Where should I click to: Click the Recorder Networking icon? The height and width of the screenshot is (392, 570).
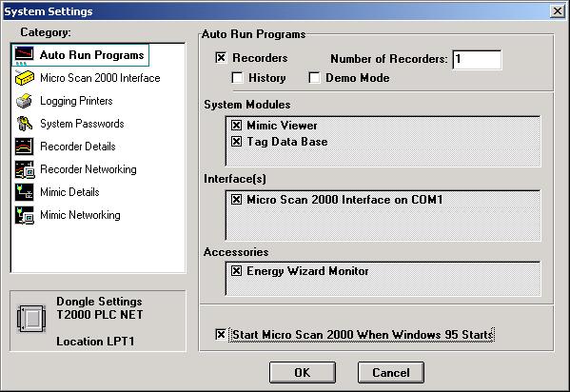[x=25, y=169]
